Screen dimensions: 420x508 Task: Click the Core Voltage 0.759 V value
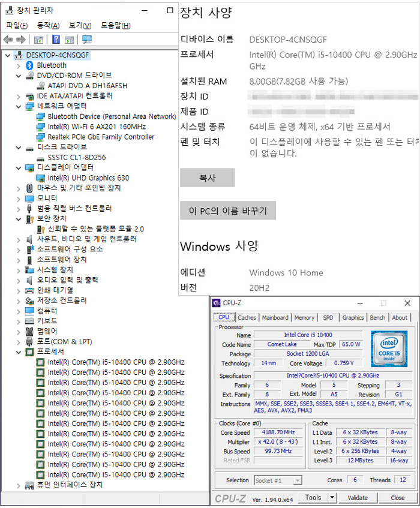pyautogui.click(x=344, y=363)
